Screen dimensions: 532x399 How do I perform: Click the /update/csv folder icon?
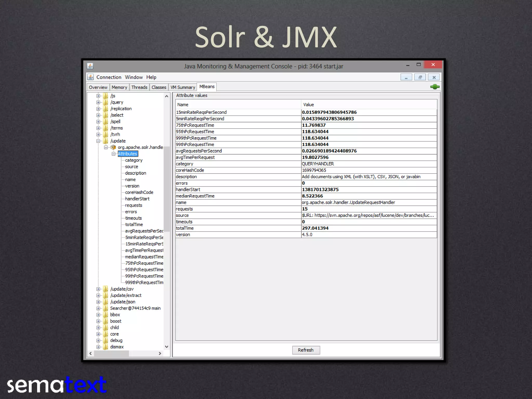(x=105, y=289)
